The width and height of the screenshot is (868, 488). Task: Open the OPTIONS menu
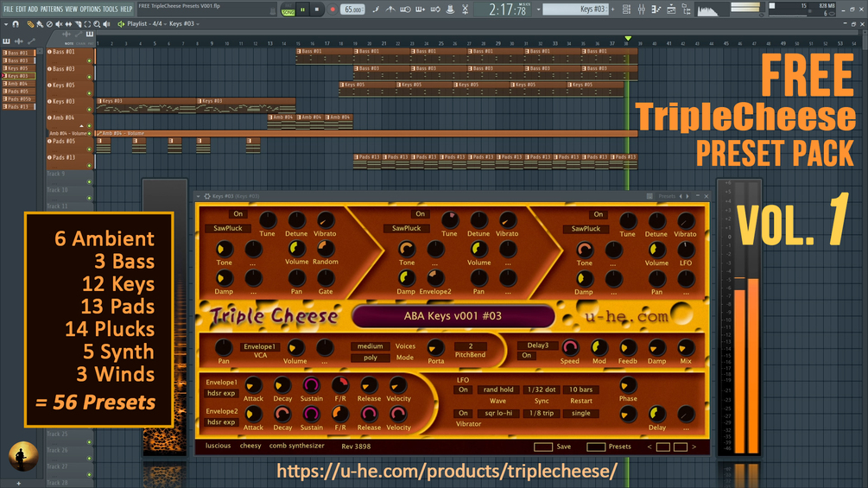[x=90, y=10]
